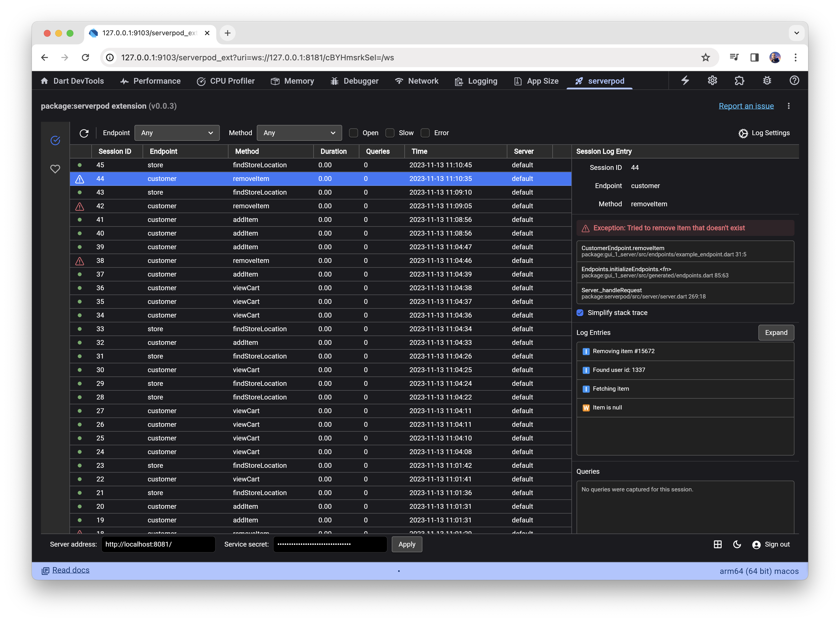Viewport: 840px width, 622px height.
Task: Switch to the Logging tab
Action: [476, 81]
